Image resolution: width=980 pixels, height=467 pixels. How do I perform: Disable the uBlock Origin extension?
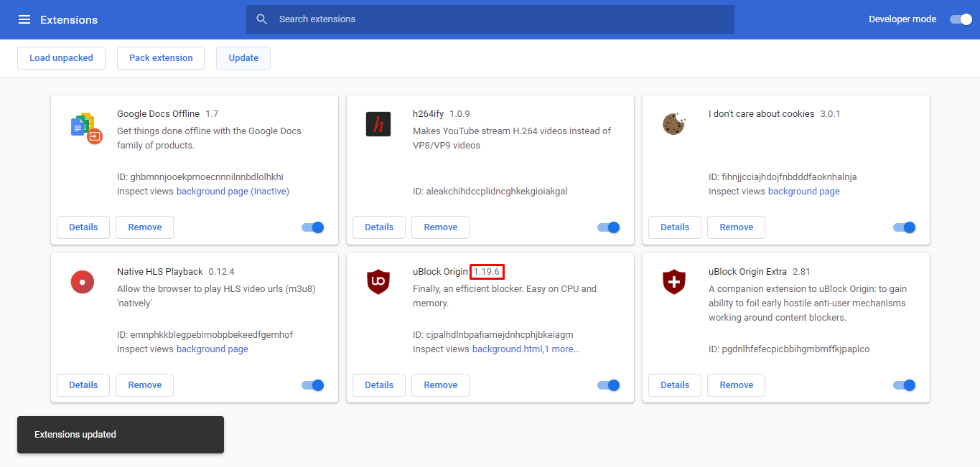[609, 385]
